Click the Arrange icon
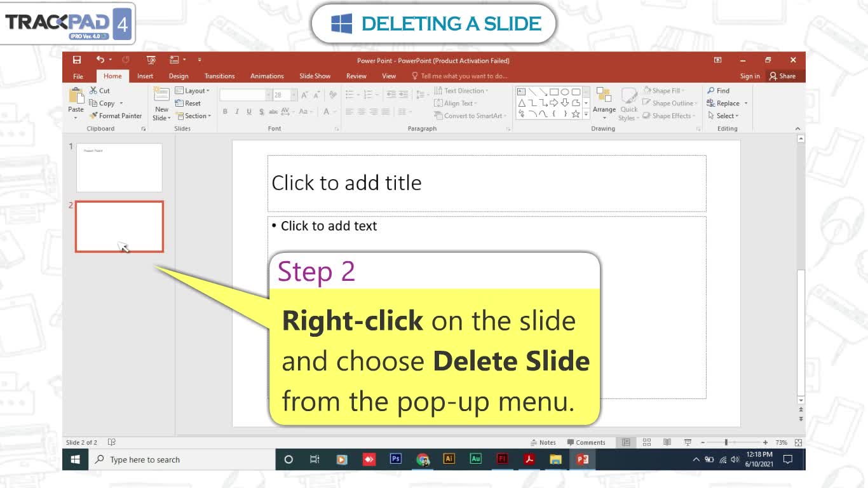The image size is (868, 488). [x=604, y=95]
